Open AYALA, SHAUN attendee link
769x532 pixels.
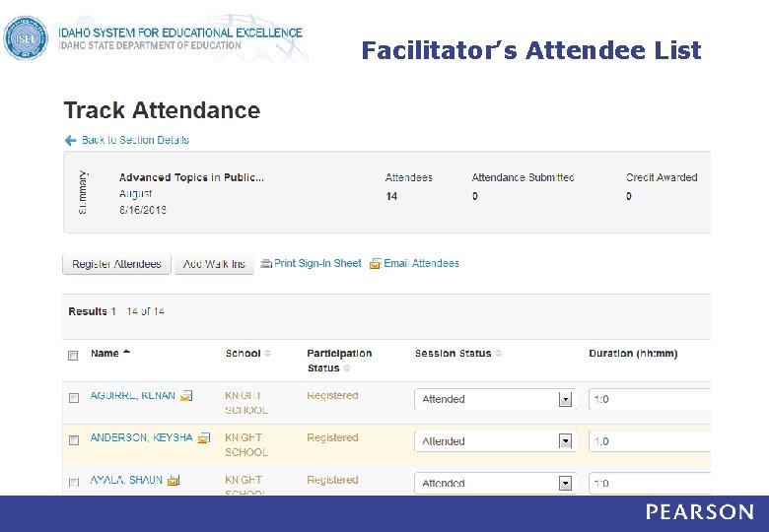point(126,480)
